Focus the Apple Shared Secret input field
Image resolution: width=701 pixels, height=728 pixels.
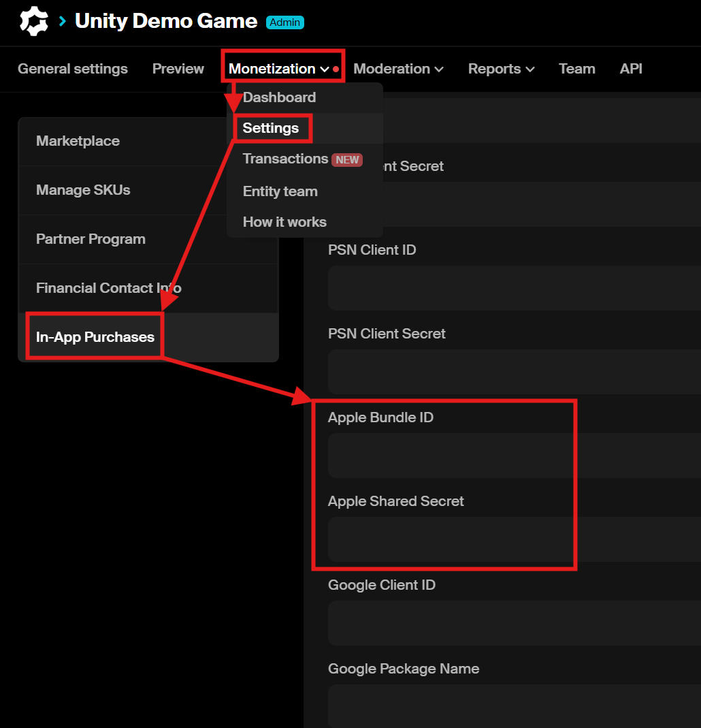point(514,539)
